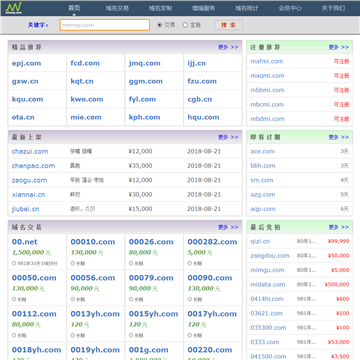
Task: Select the 定制 radio option
Action: pos(185,25)
